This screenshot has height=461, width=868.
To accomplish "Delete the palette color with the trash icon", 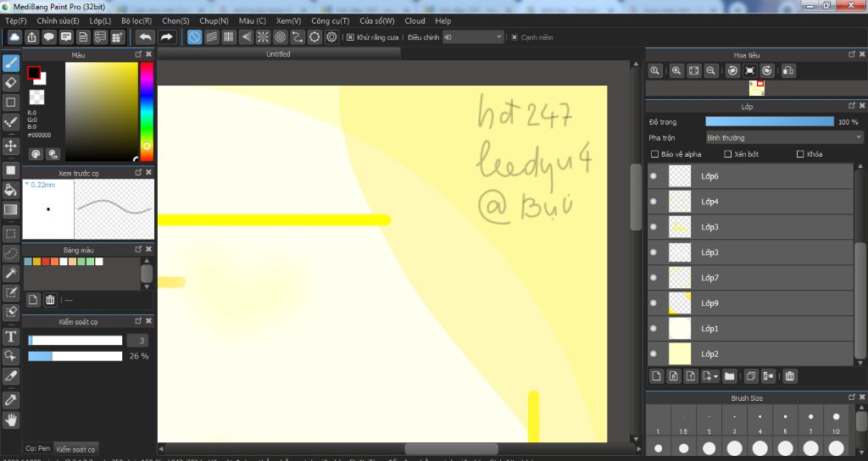I will pos(50,300).
